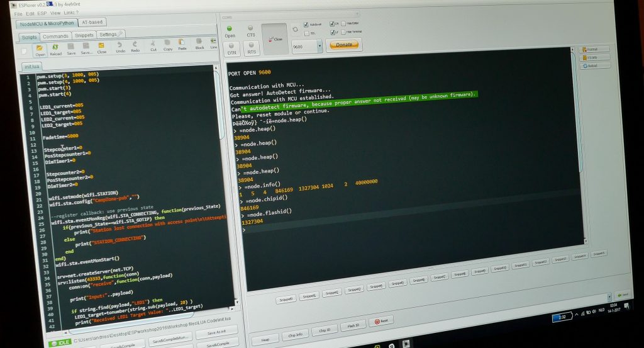Click the Reload button in right panel
This screenshot has width=644, height=348.
596,65
